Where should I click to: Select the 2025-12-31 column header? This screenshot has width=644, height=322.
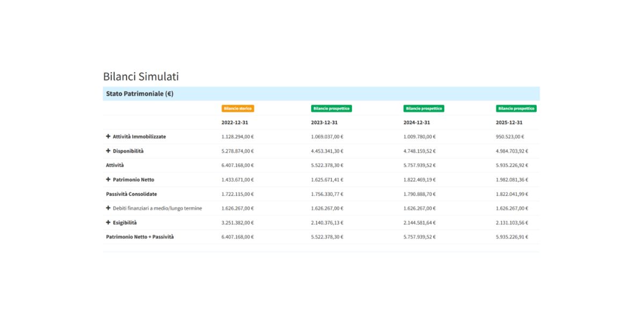[x=509, y=122]
